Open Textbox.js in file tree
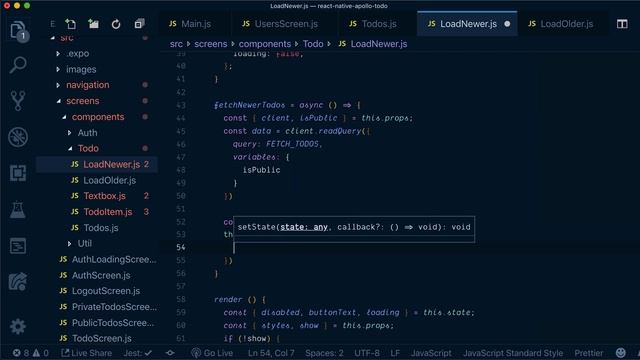 tap(104, 196)
